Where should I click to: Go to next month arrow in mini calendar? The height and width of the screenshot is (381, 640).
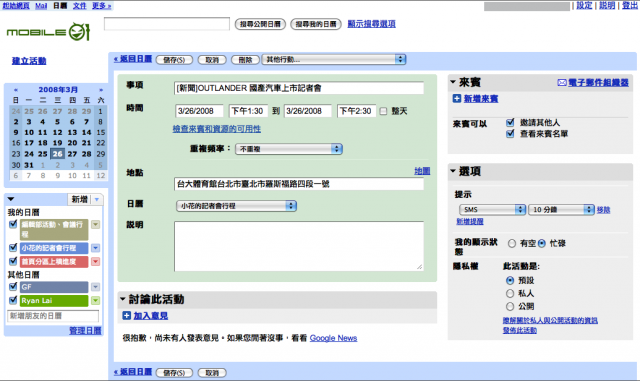(x=101, y=90)
